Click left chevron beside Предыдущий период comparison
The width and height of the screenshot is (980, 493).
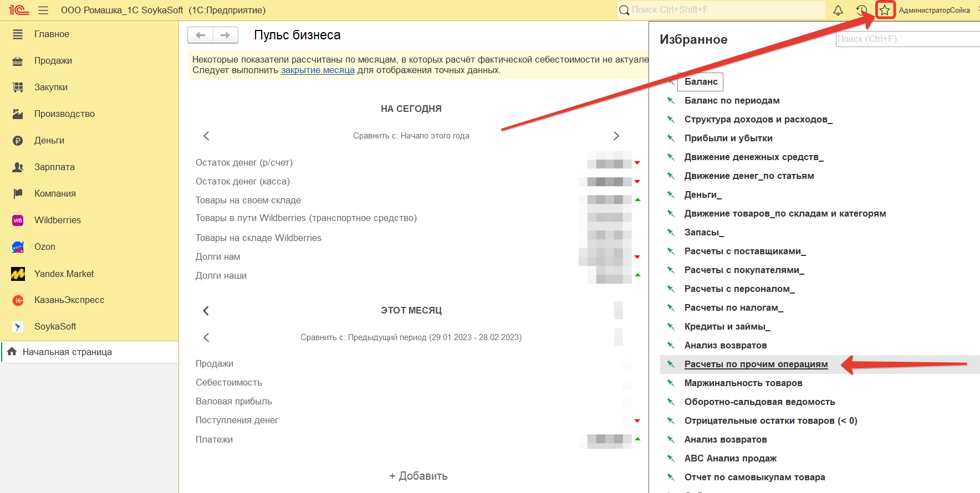[x=206, y=337]
